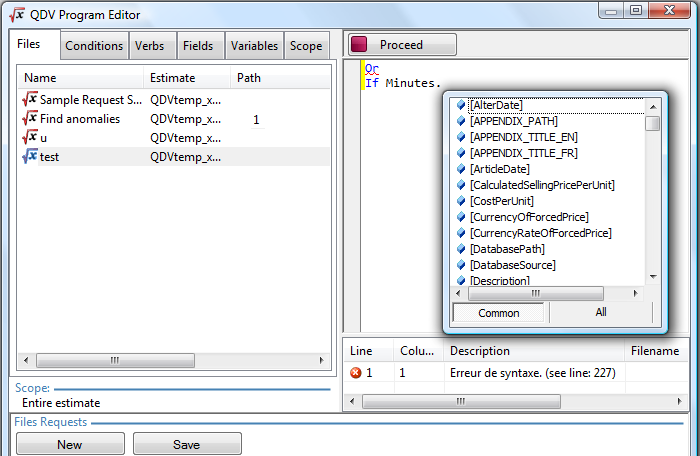700x456 pixels.
Task: Select [APPENDIX_PATH] in the autocomplete list
Action: pyautogui.click(x=513, y=121)
